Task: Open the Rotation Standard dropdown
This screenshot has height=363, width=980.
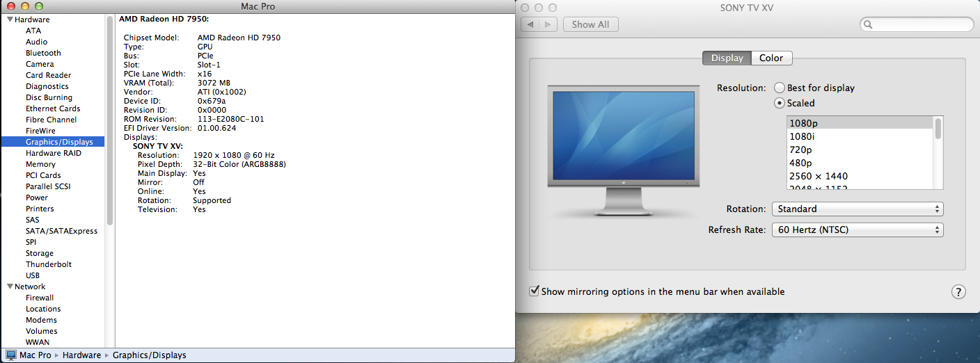Action: point(857,209)
